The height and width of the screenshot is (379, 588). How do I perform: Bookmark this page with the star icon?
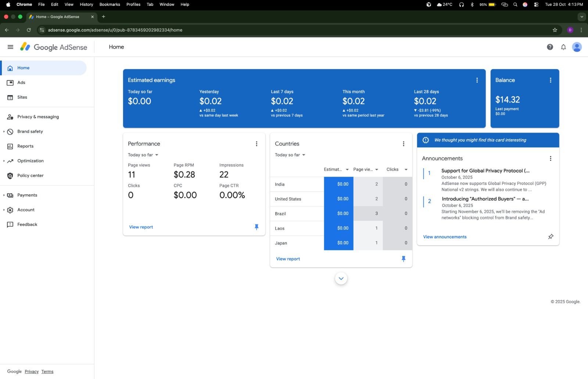click(x=555, y=30)
